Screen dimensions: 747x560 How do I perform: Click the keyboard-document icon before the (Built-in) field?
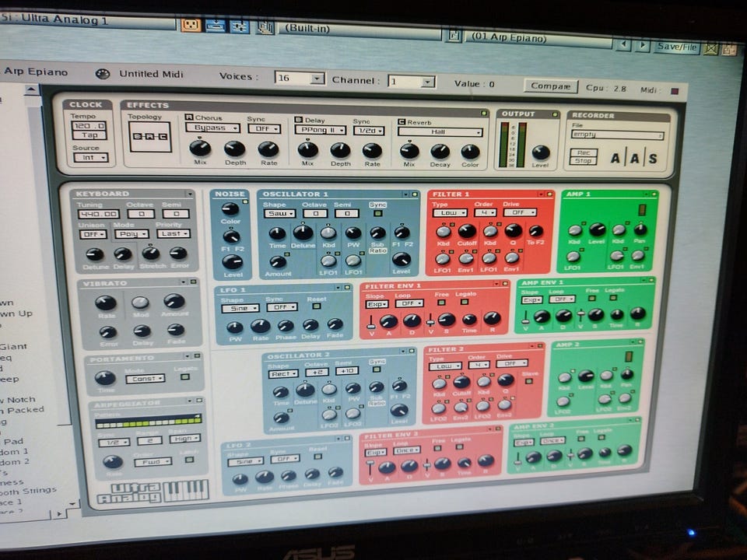pyautogui.click(x=265, y=26)
